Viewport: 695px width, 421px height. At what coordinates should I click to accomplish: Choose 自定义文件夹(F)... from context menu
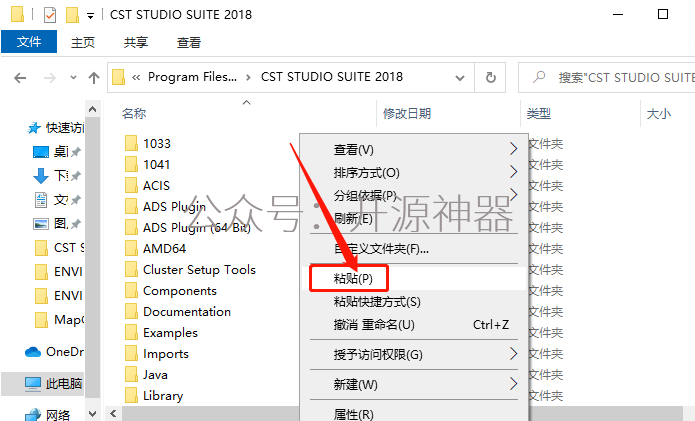[x=414, y=249]
